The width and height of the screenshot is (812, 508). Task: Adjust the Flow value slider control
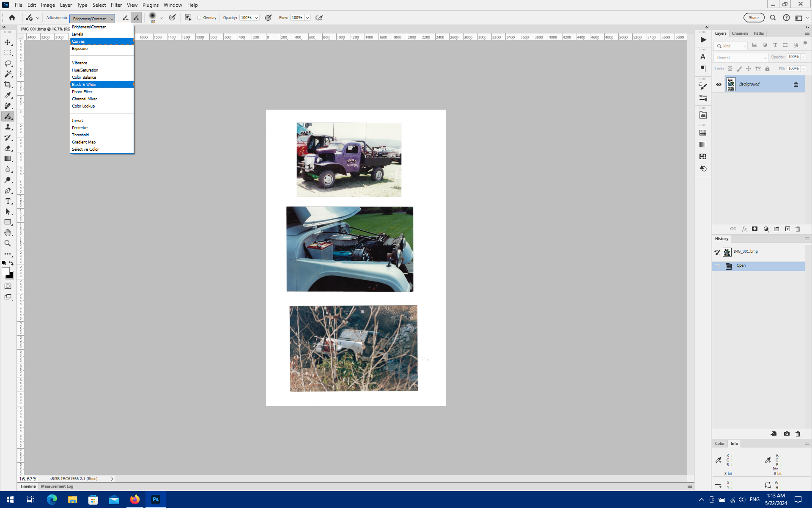pyautogui.click(x=307, y=18)
